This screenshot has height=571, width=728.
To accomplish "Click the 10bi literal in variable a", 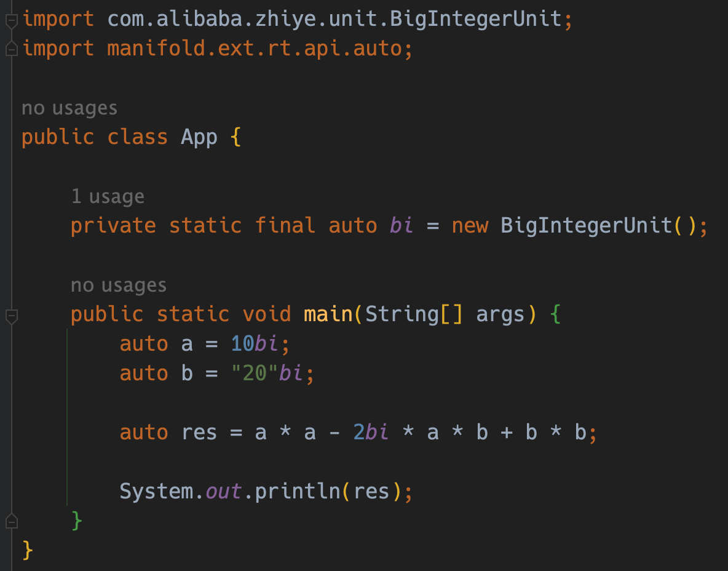I will (x=254, y=344).
